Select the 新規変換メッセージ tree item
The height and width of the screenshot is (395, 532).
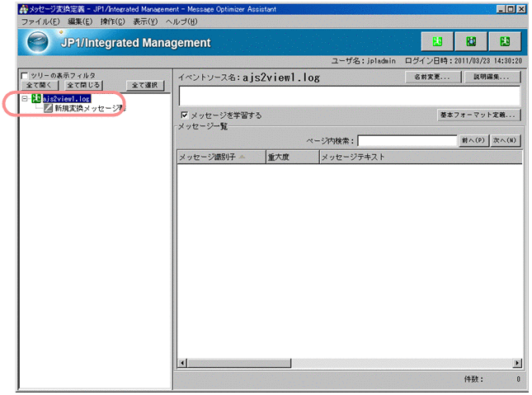[90, 108]
